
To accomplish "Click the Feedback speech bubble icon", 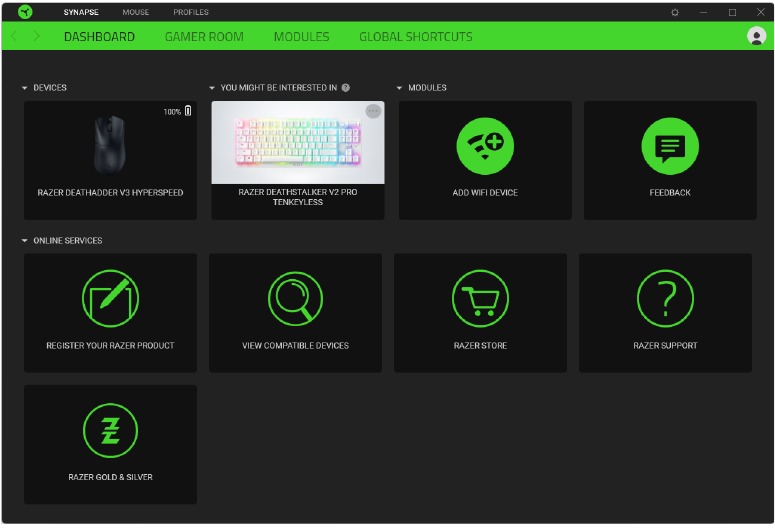I will click(x=670, y=146).
